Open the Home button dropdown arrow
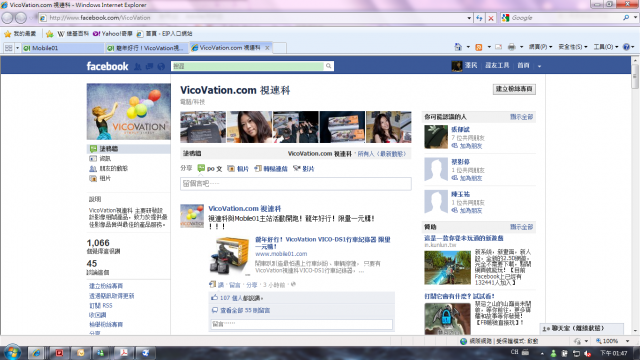 point(468,47)
